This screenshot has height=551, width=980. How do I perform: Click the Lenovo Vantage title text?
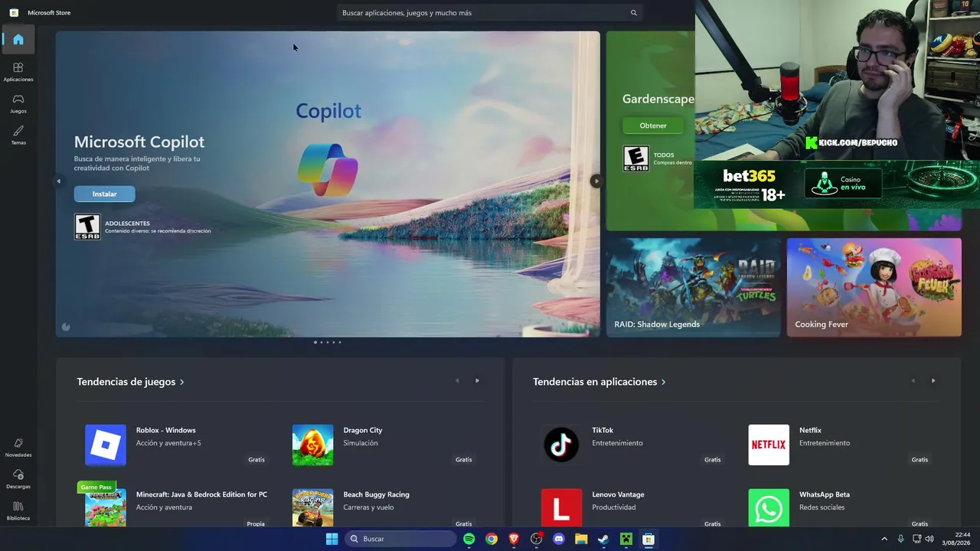tap(618, 494)
